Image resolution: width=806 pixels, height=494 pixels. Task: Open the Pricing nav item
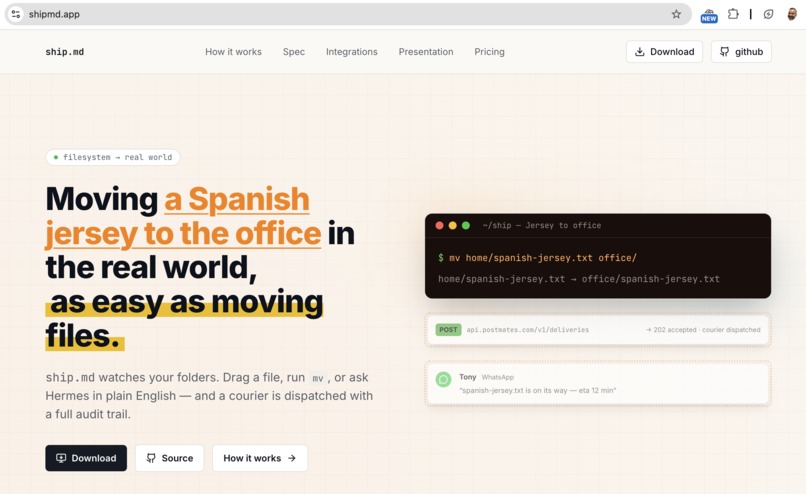pyautogui.click(x=489, y=52)
